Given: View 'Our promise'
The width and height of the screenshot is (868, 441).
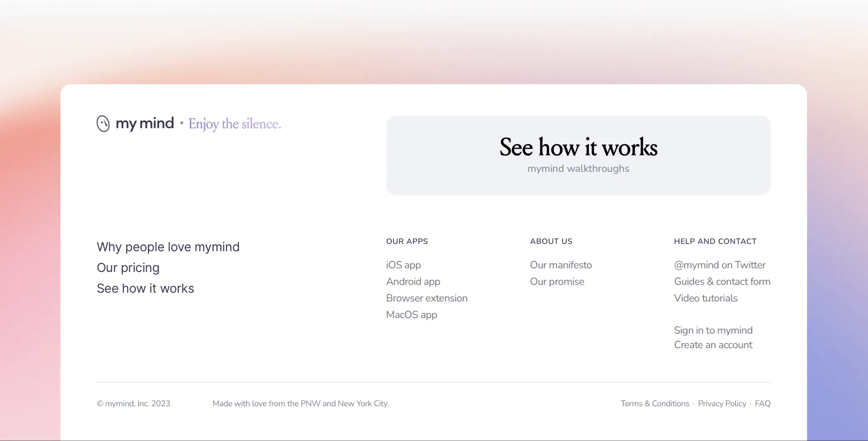Looking at the screenshot, I should 556,282.
